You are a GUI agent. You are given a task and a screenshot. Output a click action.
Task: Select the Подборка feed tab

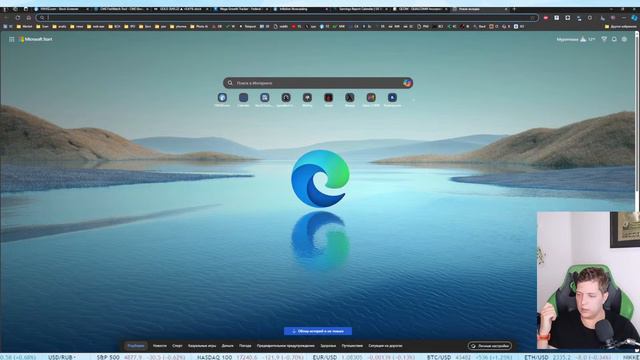click(136, 346)
